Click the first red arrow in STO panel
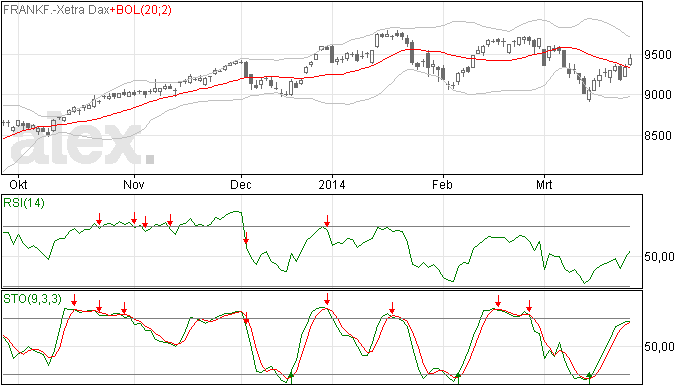This screenshot has height=387, width=690. [74, 300]
